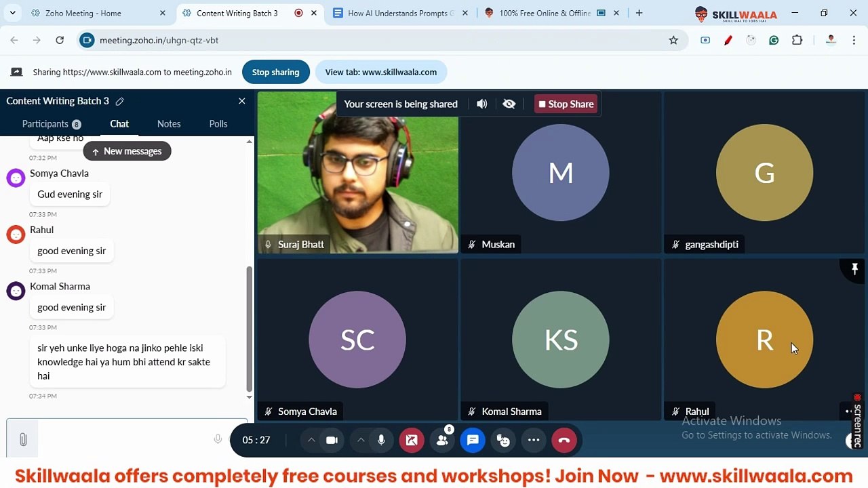Toggle the camera in the meeting toolbar
868x488 pixels.
click(332, 440)
